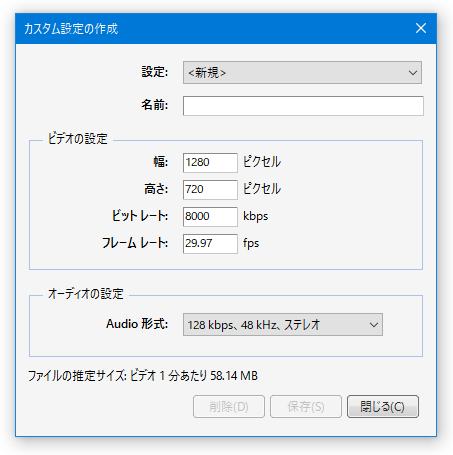
Task: Close the dialog with the X icon
Action: click(421, 28)
